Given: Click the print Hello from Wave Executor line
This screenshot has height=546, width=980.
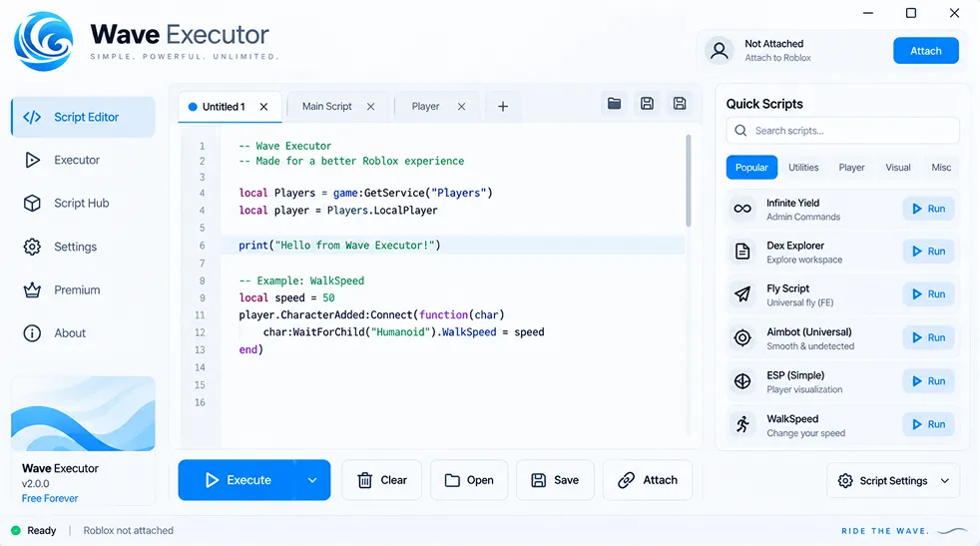Looking at the screenshot, I should pyautogui.click(x=339, y=246).
